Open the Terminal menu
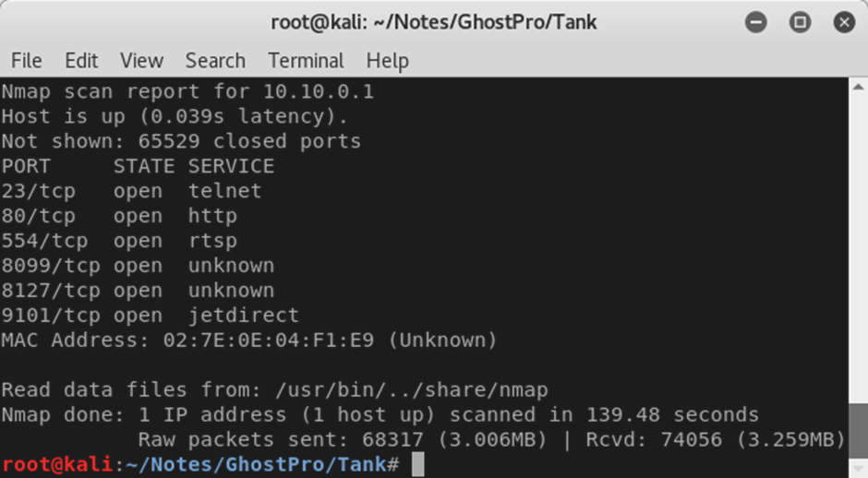This screenshot has height=478, width=868. pyautogui.click(x=307, y=60)
